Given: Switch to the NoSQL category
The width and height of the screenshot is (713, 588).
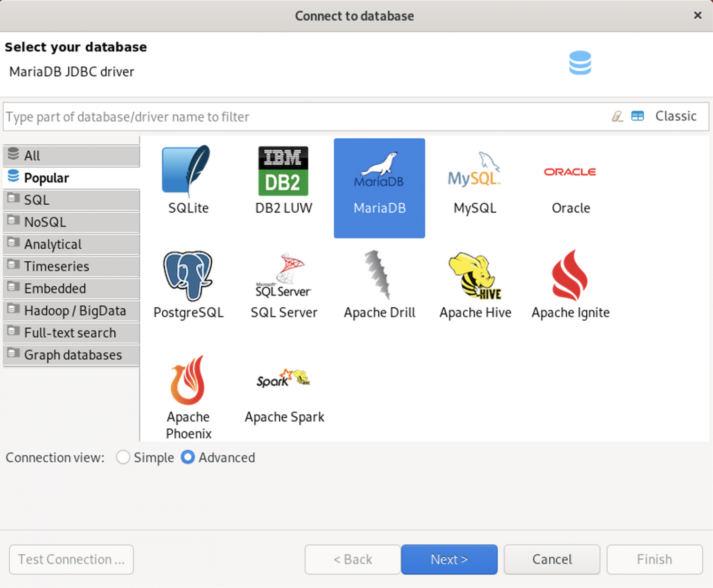Looking at the screenshot, I should 45,222.
